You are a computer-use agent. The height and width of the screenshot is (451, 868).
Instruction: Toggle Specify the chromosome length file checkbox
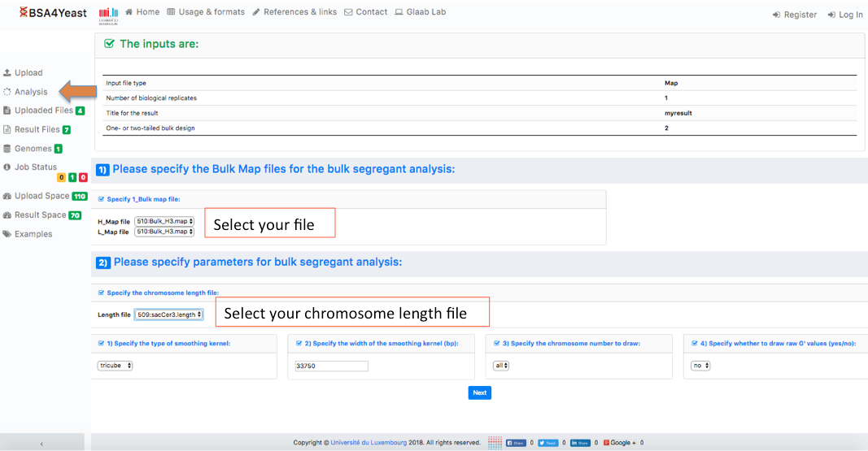[102, 293]
